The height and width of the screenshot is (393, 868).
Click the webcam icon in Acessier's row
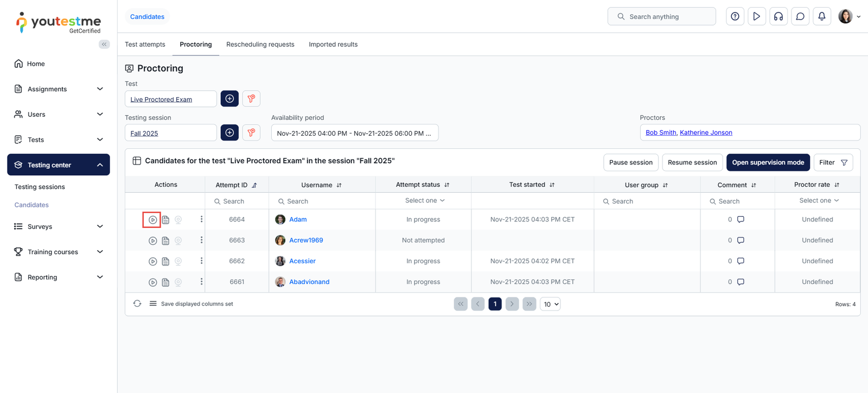[178, 261]
